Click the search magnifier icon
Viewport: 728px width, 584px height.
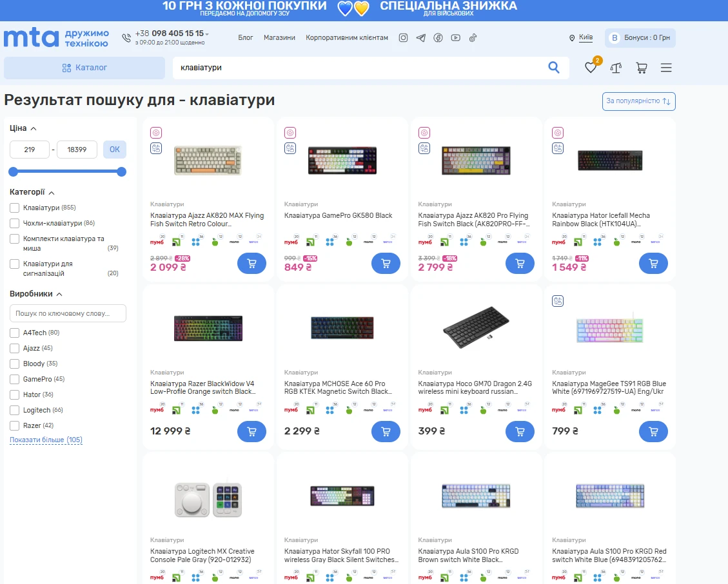pos(553,68)
